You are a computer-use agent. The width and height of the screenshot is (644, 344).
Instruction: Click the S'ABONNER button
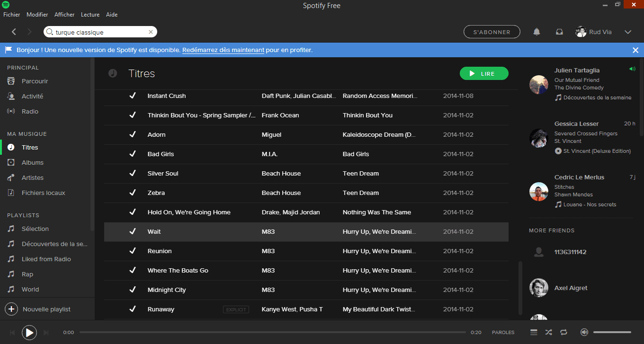[x=492, y=32]
